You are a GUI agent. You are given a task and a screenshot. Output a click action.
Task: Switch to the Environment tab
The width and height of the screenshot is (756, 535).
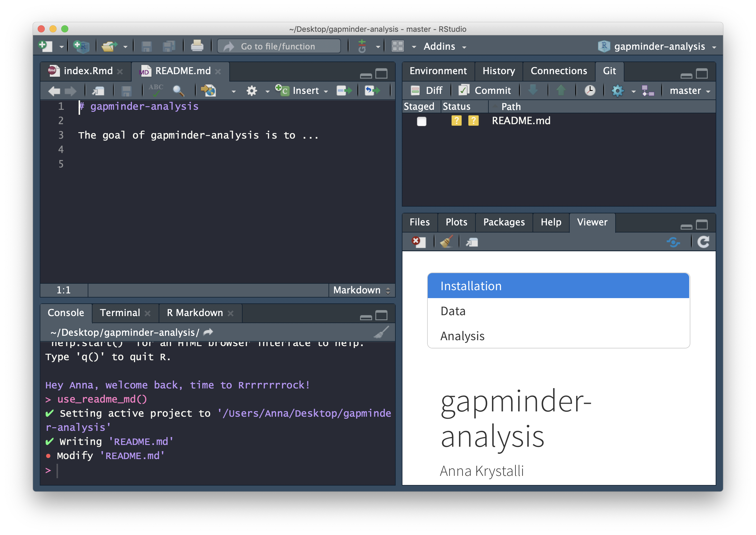click(438, 71)
